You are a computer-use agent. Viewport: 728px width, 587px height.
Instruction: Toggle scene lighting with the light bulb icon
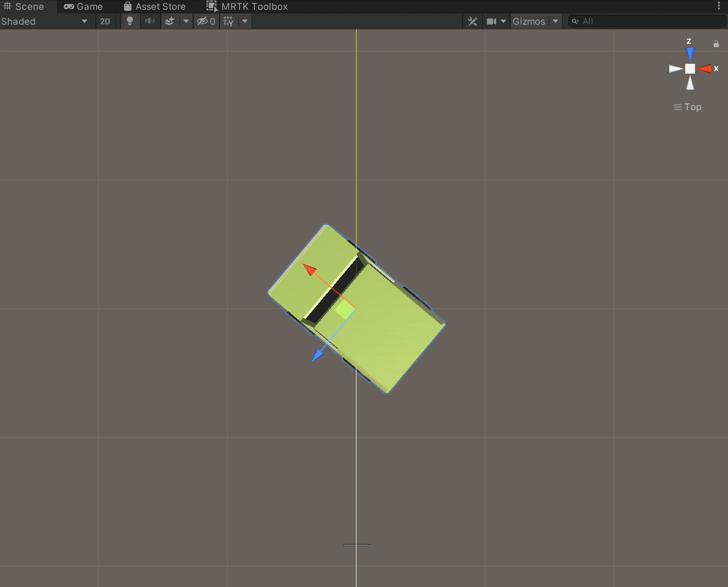click(130, 21)
